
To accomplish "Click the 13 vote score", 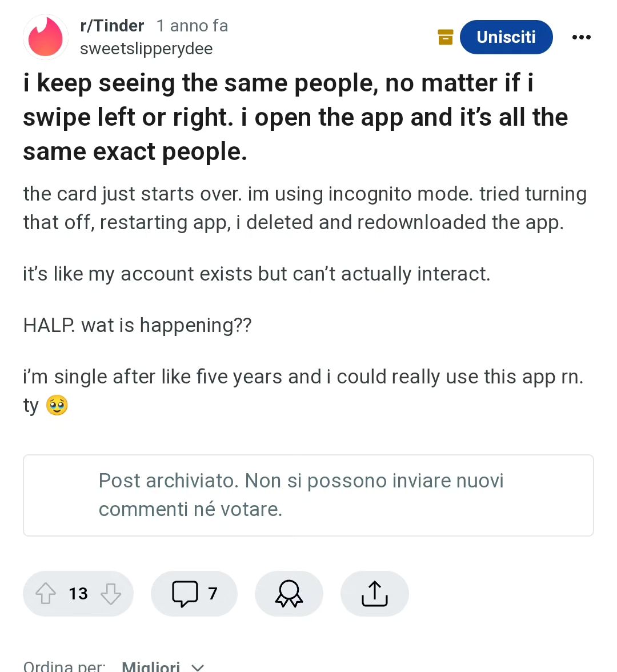I will coord(78,594).
